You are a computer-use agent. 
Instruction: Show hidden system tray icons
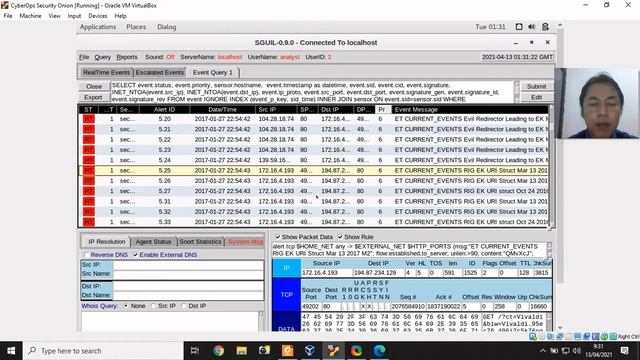tap(543, 351)
